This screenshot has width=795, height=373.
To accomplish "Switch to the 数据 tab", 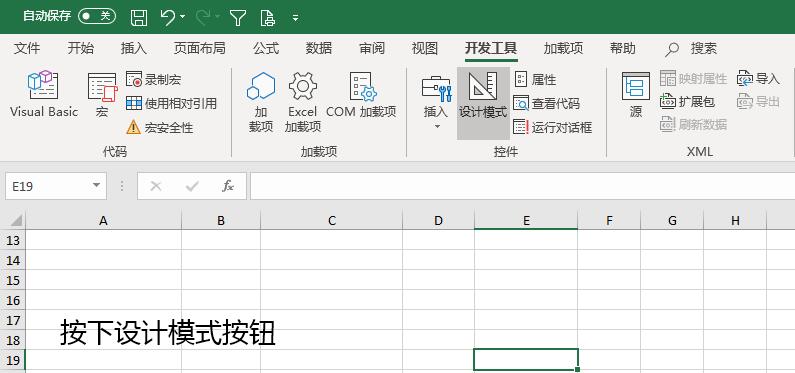I will pos(319,48).
